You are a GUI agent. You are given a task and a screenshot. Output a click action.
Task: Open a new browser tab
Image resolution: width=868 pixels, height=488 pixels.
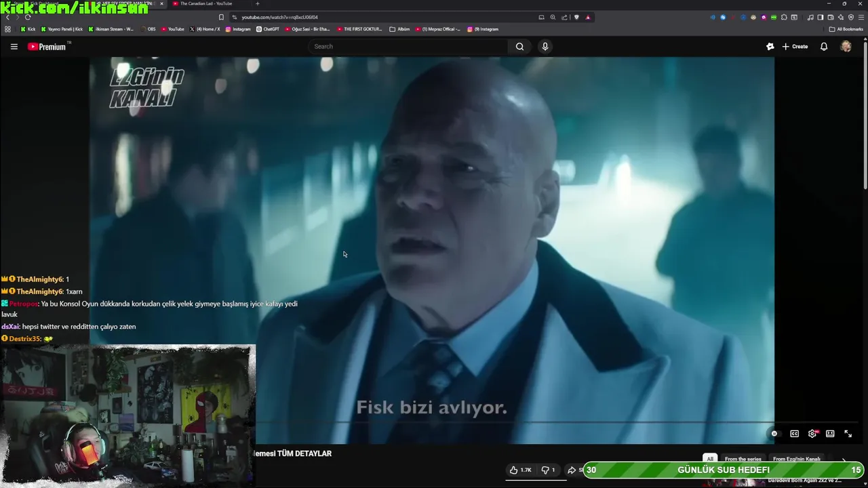coord(257,3)
